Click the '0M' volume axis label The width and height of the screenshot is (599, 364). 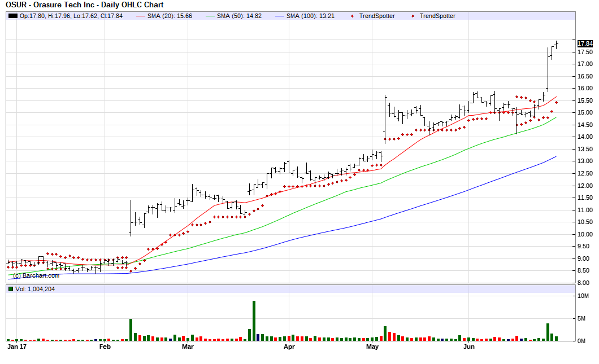(x=581, y=341)
